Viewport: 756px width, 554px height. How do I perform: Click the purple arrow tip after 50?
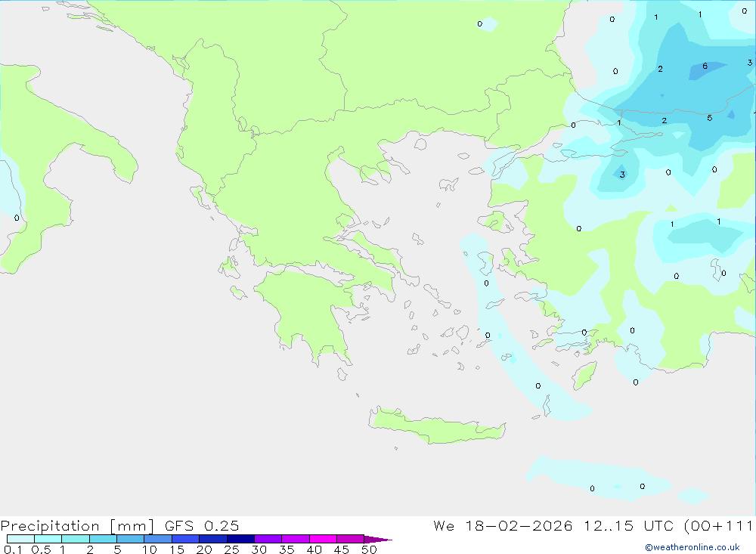(x=377, y=539)
